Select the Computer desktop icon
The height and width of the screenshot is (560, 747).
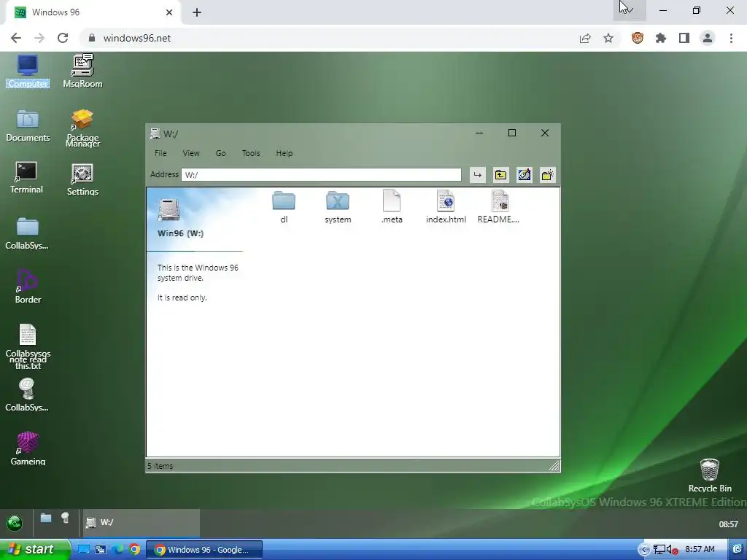28,71
